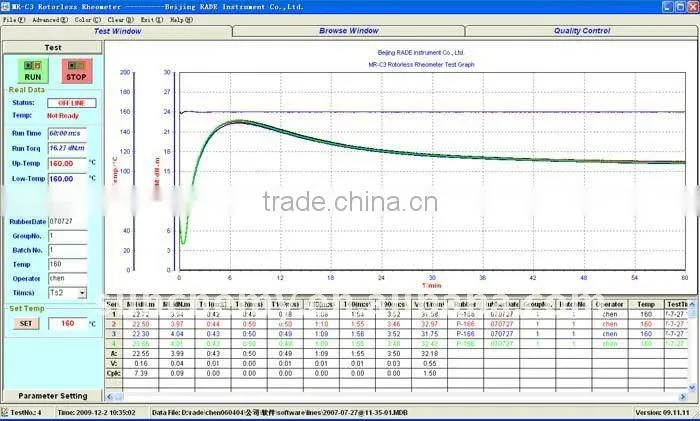The width and height of the screenshot is (700, 421).
Task: Minimize the rheometer window
Action: coord(668,7)
